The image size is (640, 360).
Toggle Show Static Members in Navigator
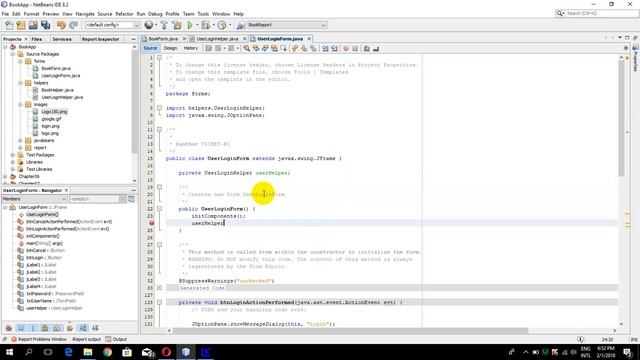pyautogui.click(x=33, y=328)
